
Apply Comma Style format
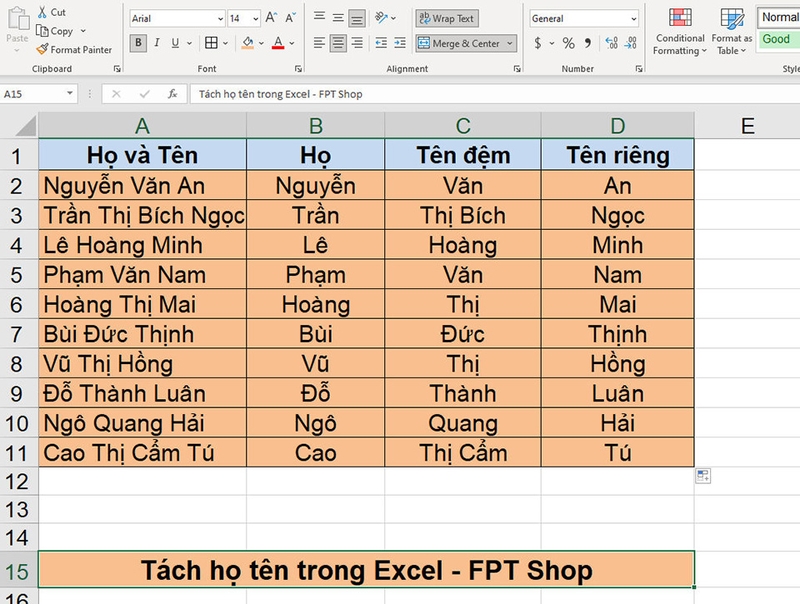coord(588,43)
